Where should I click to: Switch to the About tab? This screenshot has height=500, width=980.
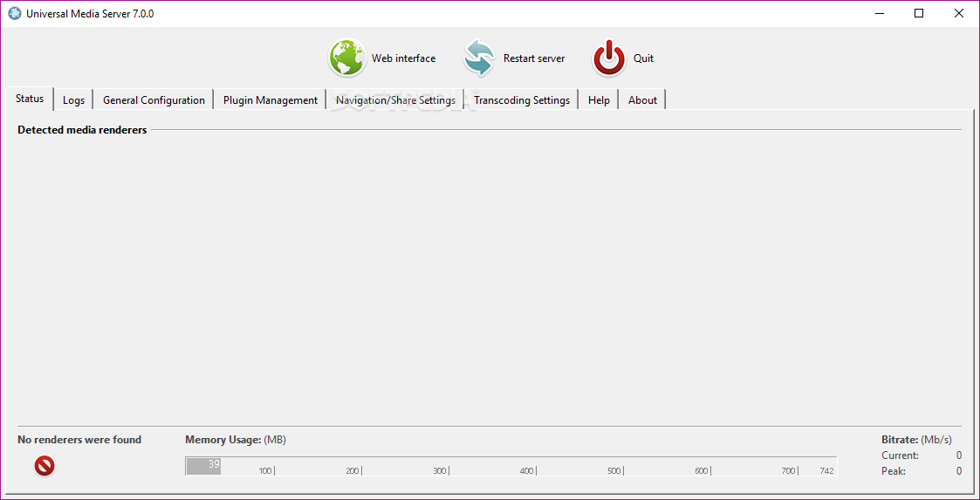[x=642, y=100]
